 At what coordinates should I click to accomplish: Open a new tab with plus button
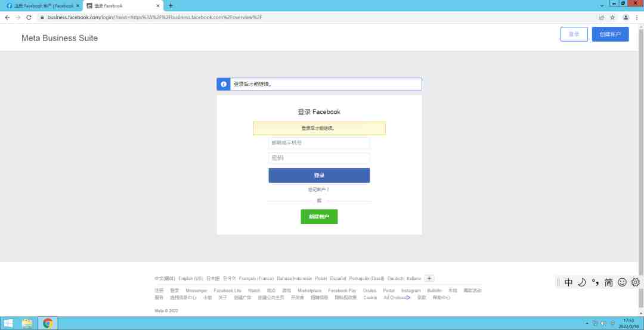(171, 6)
